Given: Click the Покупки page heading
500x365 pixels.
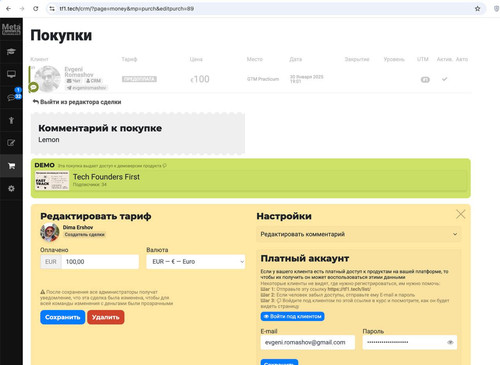Looking at the screenshot, I should [61, 35].
